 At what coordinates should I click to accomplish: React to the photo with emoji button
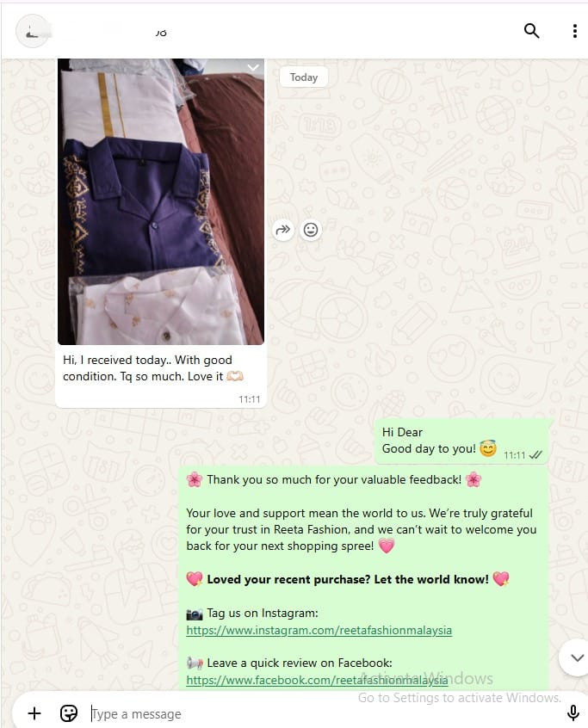pos(311,230)
